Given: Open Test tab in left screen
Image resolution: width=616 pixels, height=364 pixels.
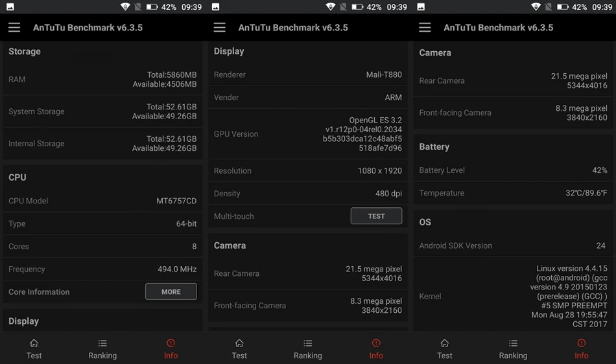Looking at the screenshot, I should click(x=34, y=348).
